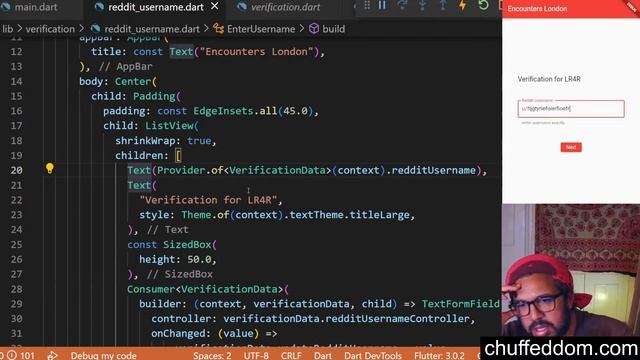This screenshot has height=360, width=640.
Task: Click the Flutter: 3.0.2 version indicator
Action: (439, 356)
